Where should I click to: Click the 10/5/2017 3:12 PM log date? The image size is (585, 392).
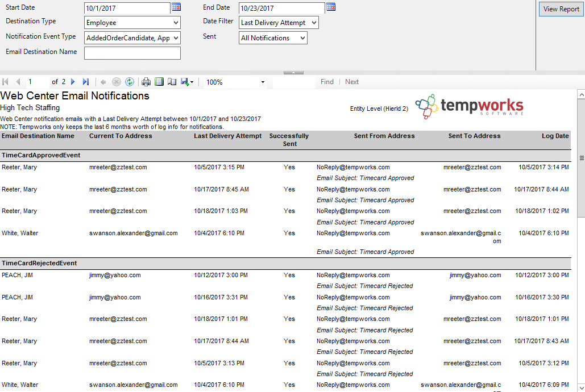tap(543, 363)
